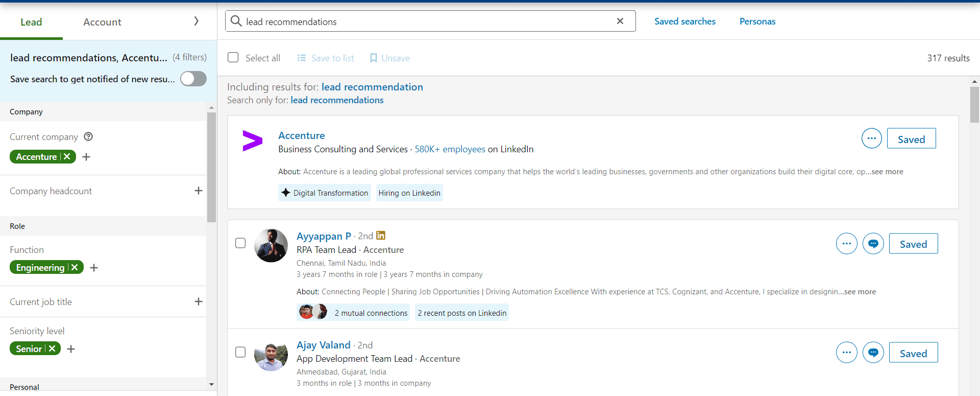980x396 pixels.
Task: Click the Digital Transformation tag
Action: coord(325,193)
